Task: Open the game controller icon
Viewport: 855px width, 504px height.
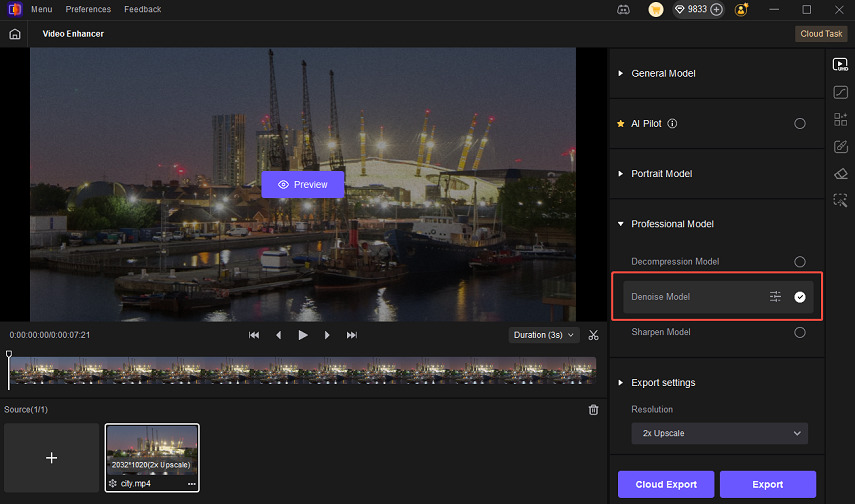Action: pos(623,10)
